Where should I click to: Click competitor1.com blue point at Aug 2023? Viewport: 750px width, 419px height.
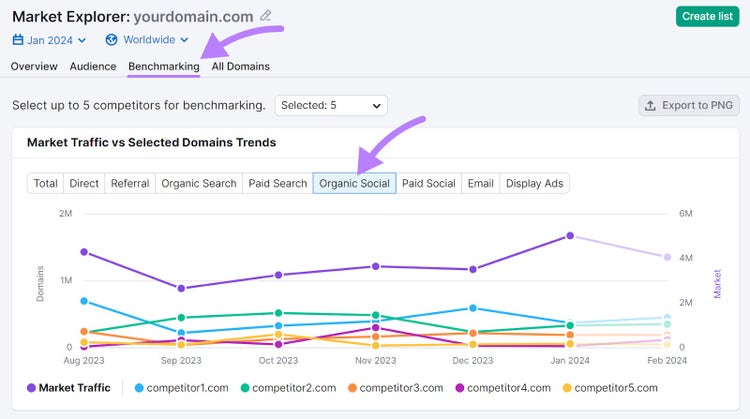coord(84,301)
